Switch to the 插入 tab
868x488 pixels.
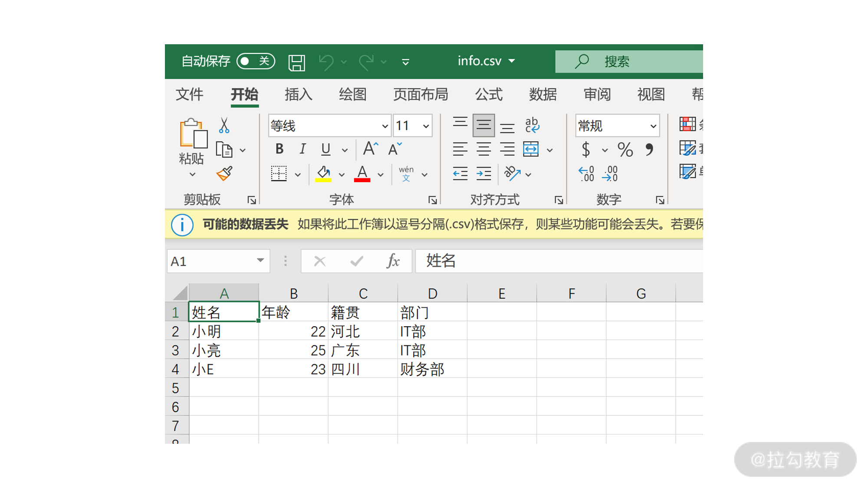[x=298, y=94]
